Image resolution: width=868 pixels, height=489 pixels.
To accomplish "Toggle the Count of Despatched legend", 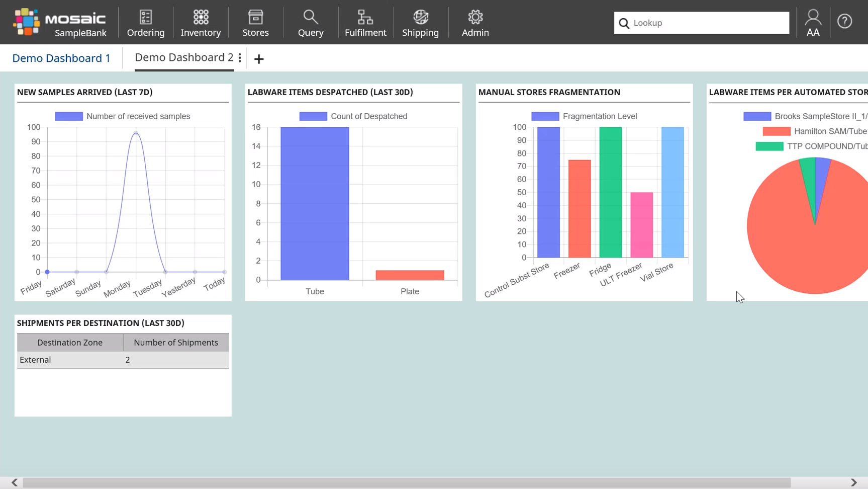I will click(x=313, y=116).
